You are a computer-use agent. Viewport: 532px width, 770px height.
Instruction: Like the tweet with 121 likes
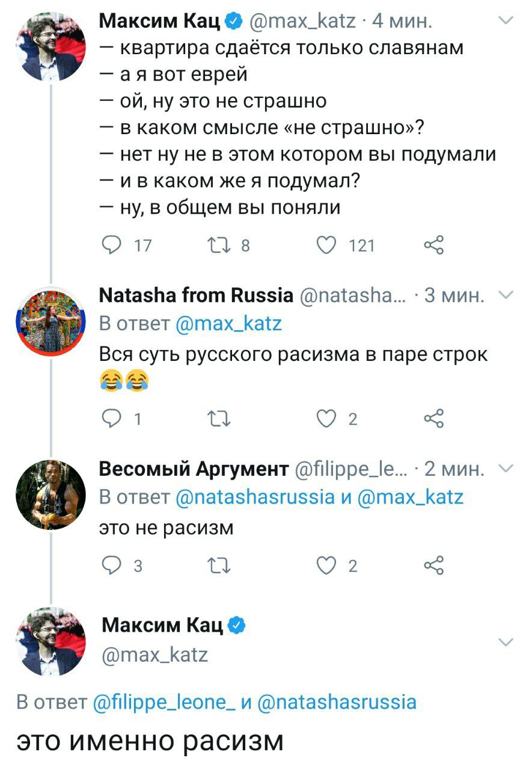[328, 245]
